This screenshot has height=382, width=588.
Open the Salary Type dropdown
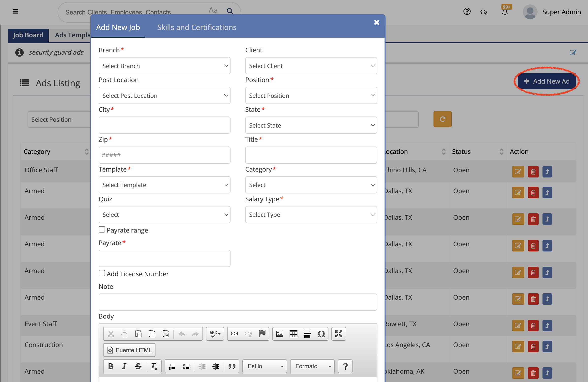(311, 214)
